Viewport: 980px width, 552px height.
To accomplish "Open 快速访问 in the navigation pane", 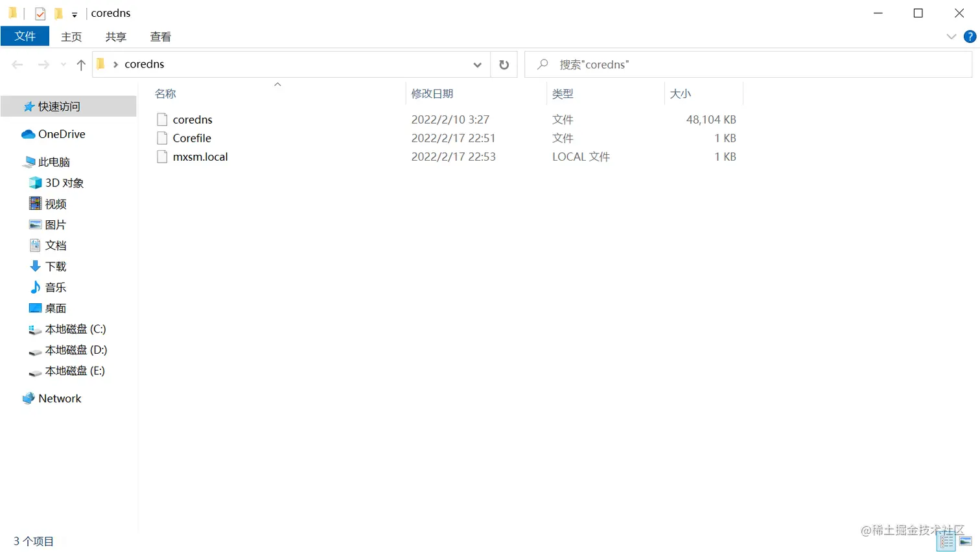I will [x=69, y=106].
